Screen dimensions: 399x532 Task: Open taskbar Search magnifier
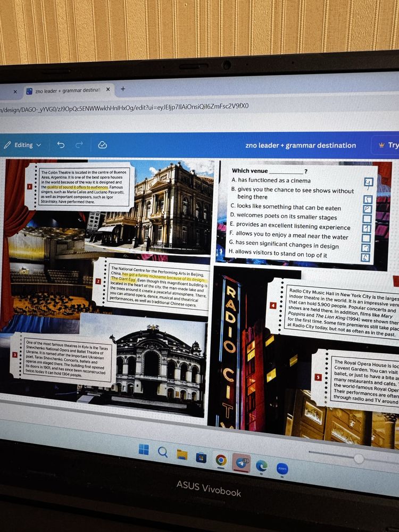tap(162, 452)
